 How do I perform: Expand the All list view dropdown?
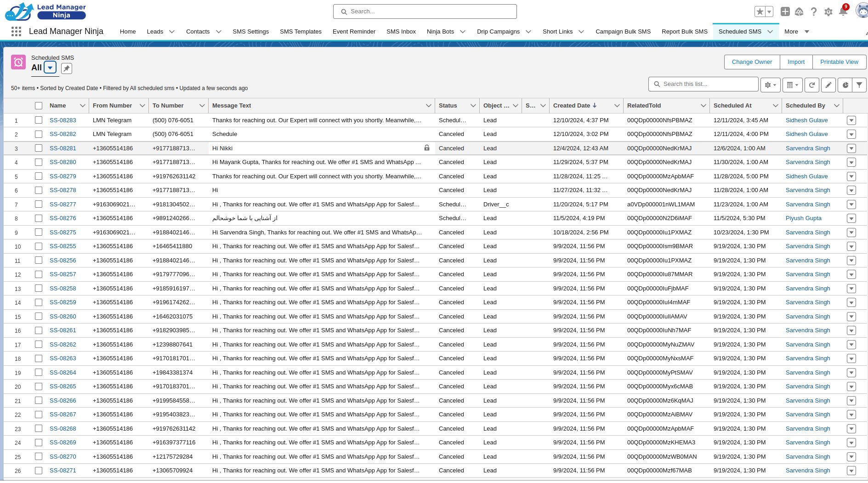(50, 68)
